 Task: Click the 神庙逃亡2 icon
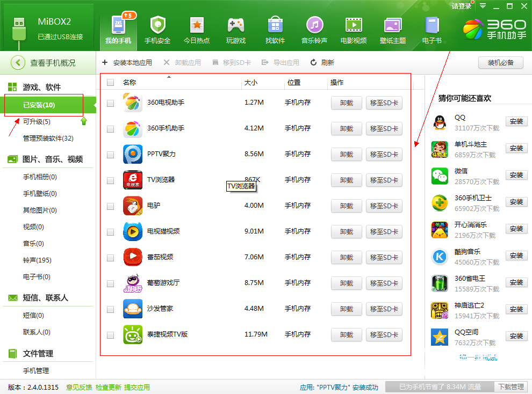[x=440, y=310]
